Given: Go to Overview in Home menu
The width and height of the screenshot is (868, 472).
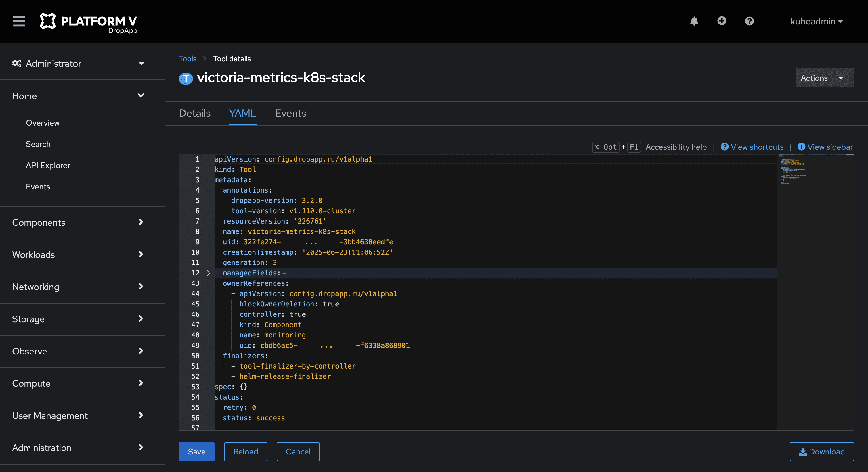Looking at the screenshot, I should click(x=43, y=122).
